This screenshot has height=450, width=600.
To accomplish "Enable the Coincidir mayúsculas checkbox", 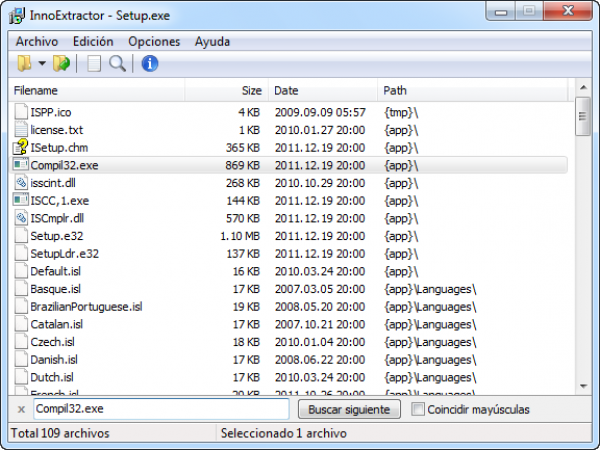I will 418,409.
